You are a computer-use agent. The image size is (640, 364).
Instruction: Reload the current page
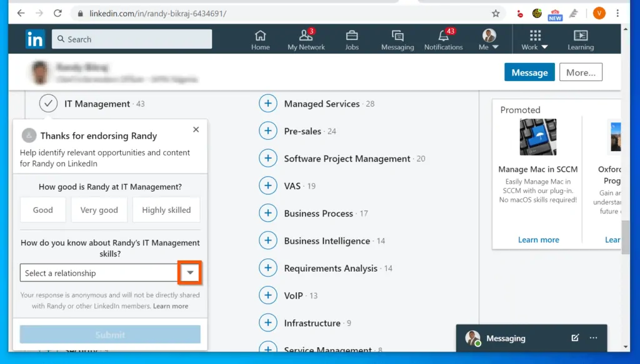click(x=57, y=14)
